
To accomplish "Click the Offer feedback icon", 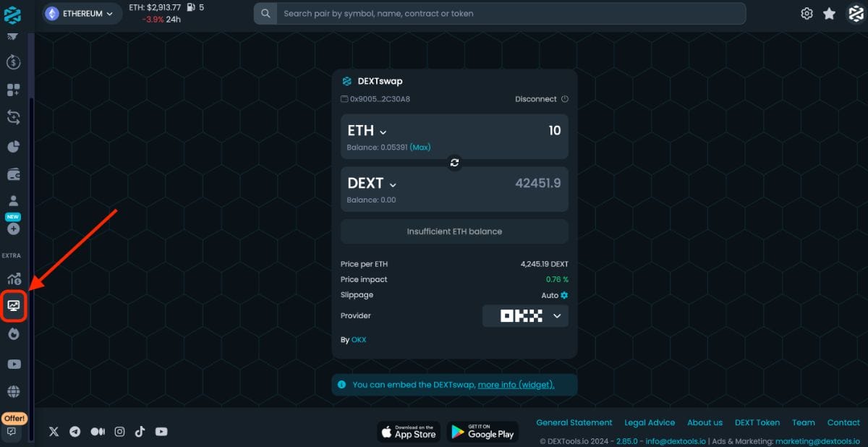I will [x=12, y=432].
